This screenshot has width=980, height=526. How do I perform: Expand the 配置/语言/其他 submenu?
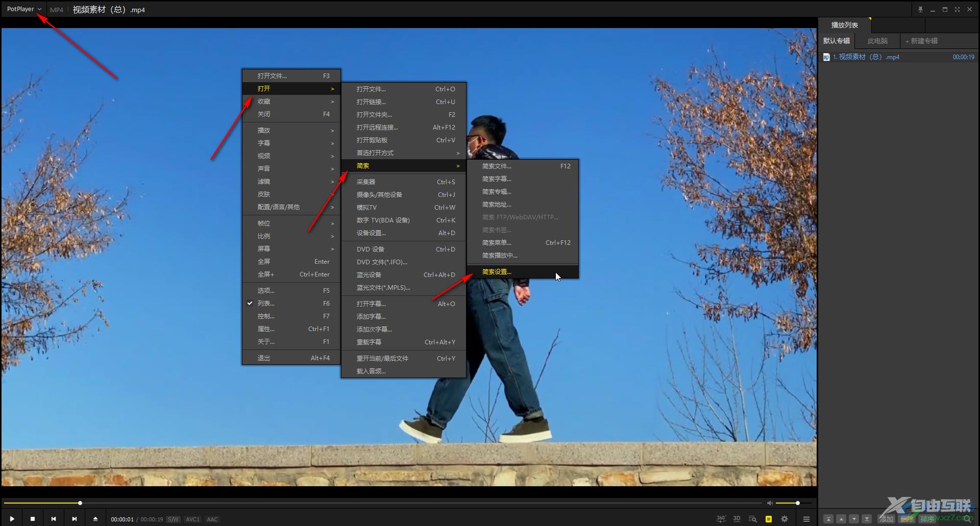click(291, 207)
